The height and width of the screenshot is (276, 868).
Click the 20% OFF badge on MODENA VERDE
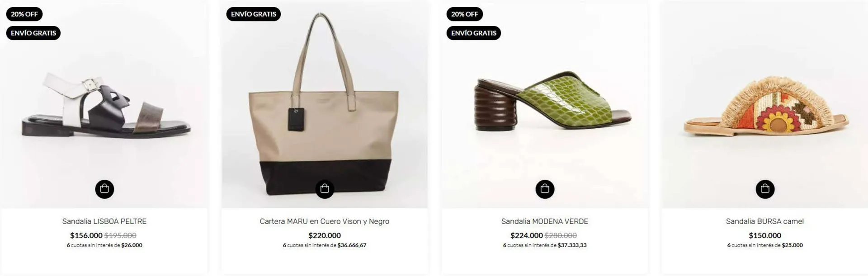tap(465, 14)
